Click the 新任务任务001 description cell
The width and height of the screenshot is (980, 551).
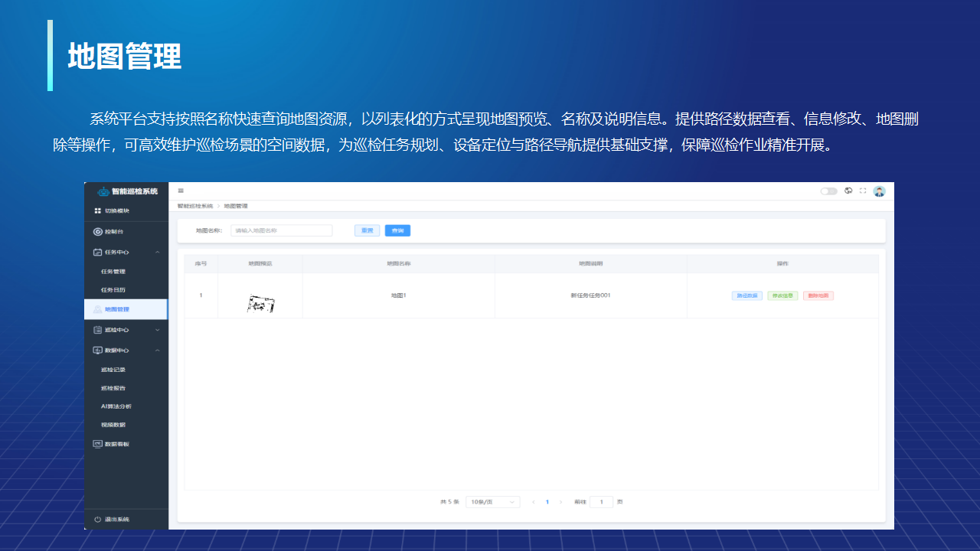pos(590,295)
